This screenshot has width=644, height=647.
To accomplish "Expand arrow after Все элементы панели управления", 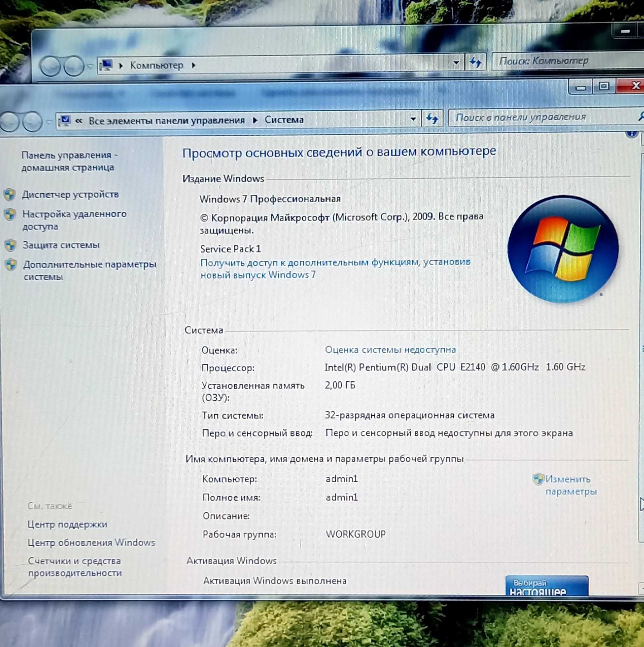I will pyautogui.click(x=255, y=120).
